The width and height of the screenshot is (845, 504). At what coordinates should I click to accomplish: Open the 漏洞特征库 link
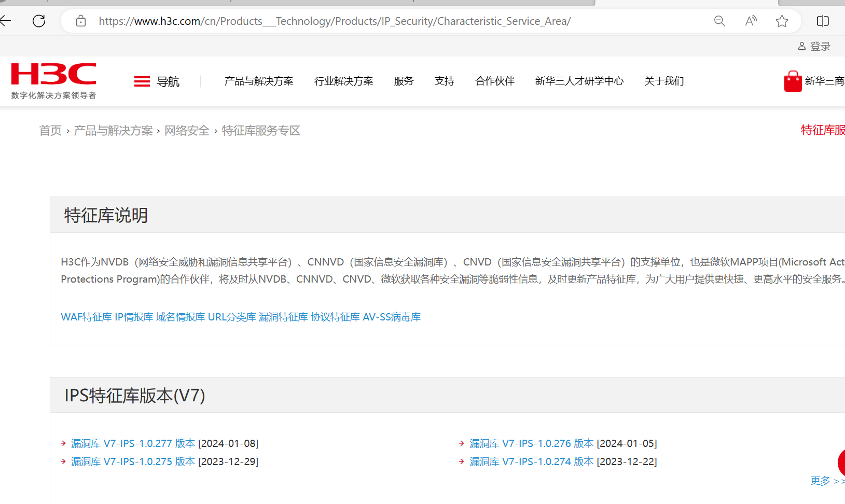[283, 317]
